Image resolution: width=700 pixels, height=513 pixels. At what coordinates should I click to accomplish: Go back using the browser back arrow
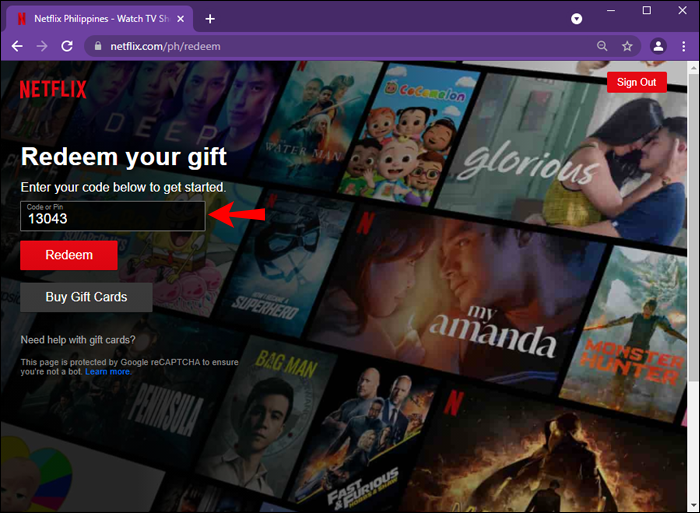[17, 46]
